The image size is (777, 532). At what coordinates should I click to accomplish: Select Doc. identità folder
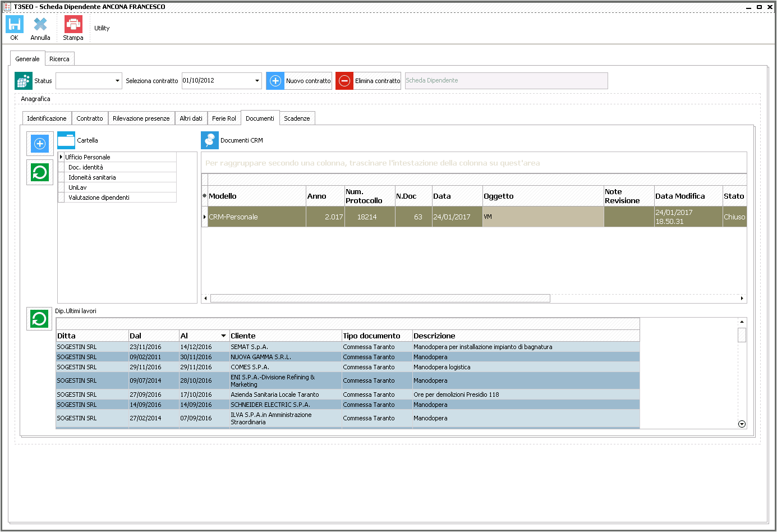(x=86, y=167)
